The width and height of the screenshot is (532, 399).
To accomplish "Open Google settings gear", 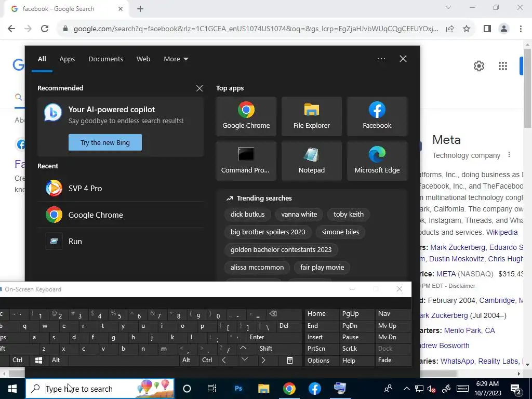I will [x=478, y=66].
